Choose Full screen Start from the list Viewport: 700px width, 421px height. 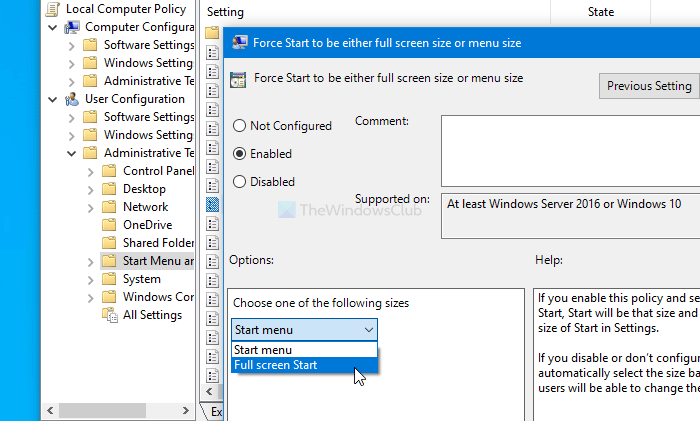[x=275, y=365]
